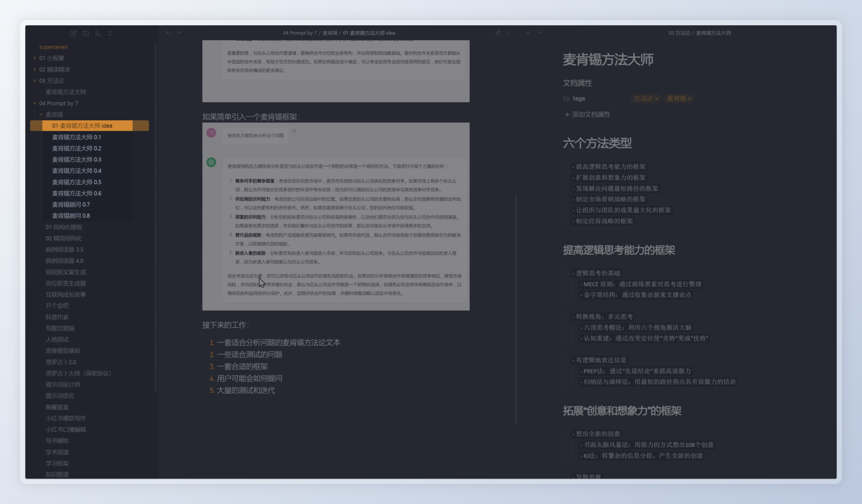This screenshot has width=862, height=504.
Task: Collapse the 04 Prompt by 7 folder
Action: click(35, 103)
